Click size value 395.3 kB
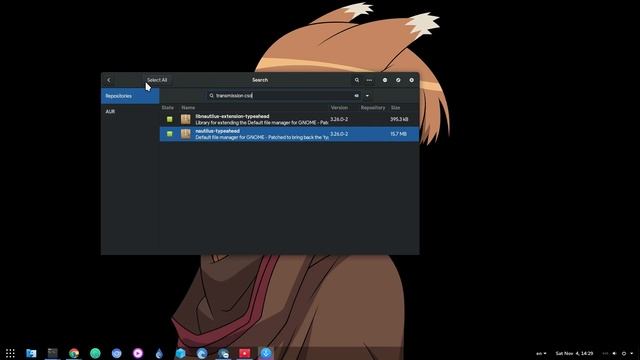The width and height of the screenshot is (640, 360). [399, 119]
